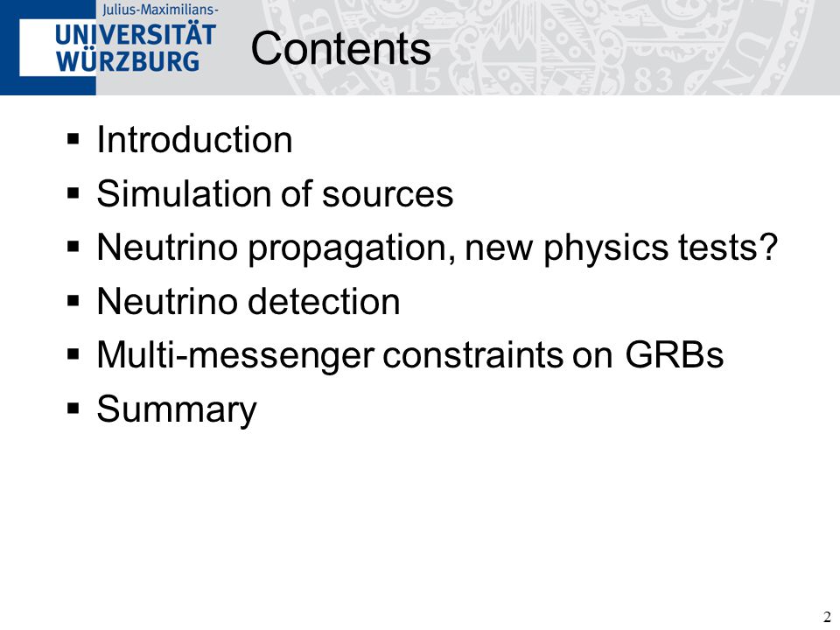
Task: Click the Universität Würzburg logo
Action: pyautogui.click(x=108, y=47)
